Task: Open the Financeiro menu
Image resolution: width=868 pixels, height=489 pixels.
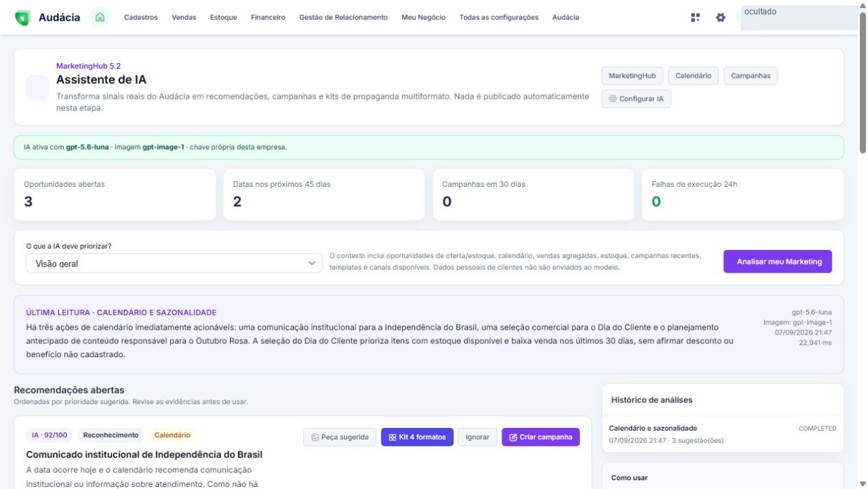Action: pyautogui.click(x=268, y=18)
